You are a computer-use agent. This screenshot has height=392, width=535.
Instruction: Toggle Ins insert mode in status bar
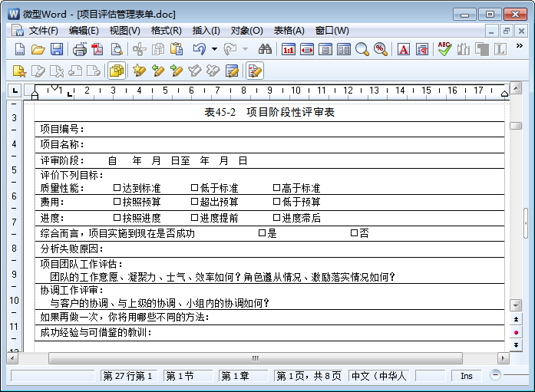(x=466, y=376)
